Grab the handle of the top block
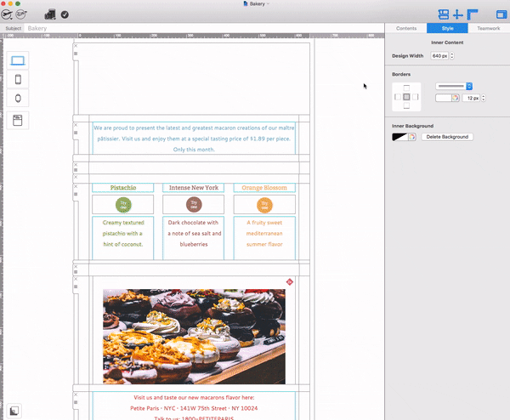The width and height of the screenshot is (510, 420). point(76,54)
